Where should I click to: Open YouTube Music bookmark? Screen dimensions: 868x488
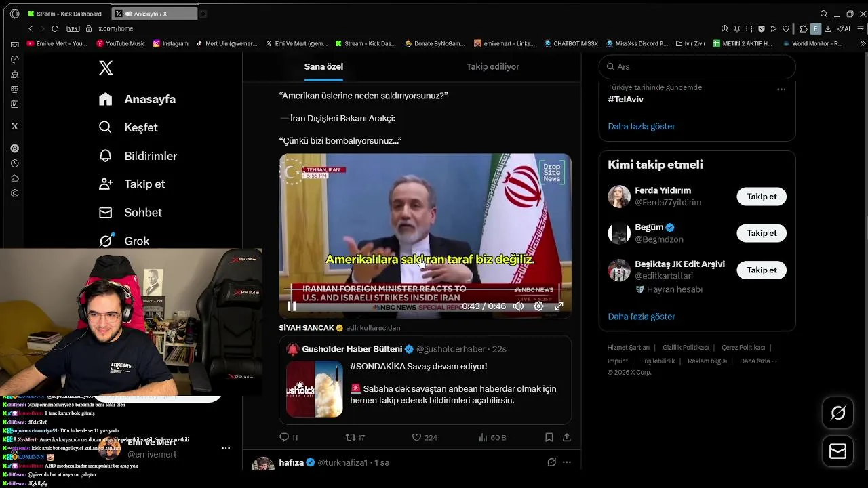[x=121, y=43]
